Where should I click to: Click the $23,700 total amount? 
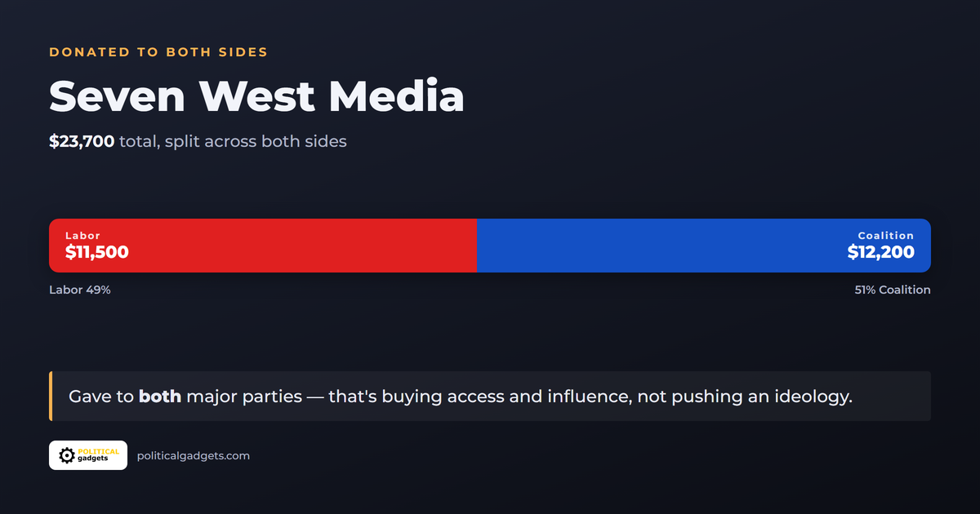point(82,141)
